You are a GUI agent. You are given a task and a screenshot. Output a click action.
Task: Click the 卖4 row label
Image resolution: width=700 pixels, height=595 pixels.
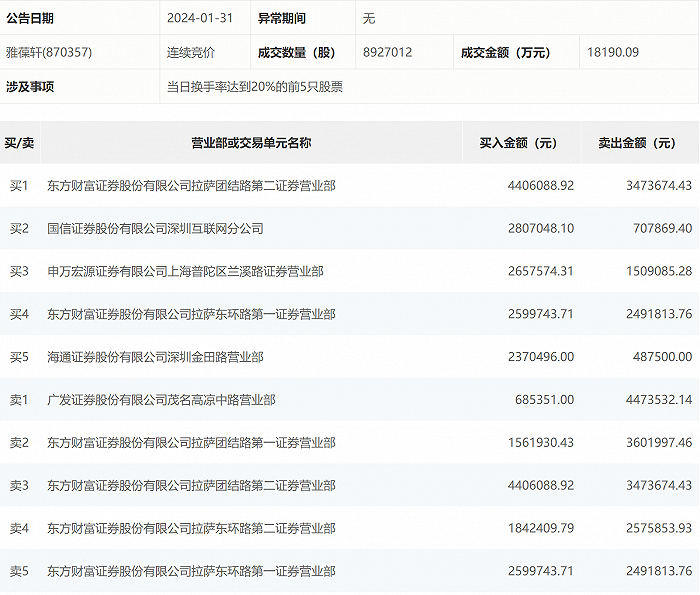[19, 528]
